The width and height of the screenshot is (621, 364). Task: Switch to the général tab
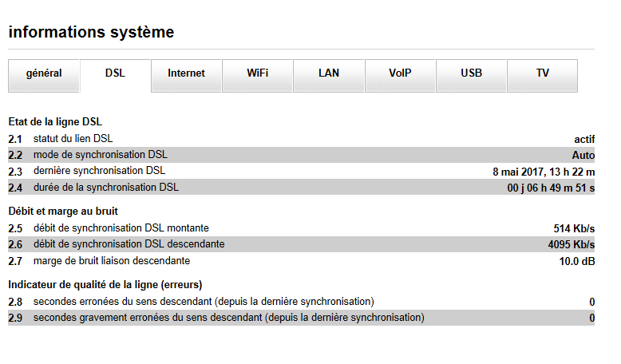click(x=44, y=73)
